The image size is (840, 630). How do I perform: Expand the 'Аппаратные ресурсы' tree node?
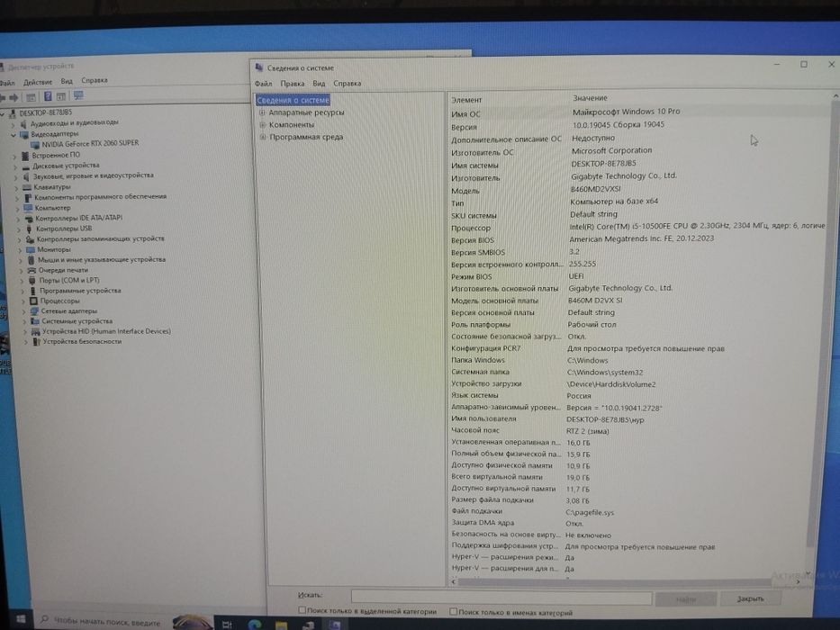point(263,112)
